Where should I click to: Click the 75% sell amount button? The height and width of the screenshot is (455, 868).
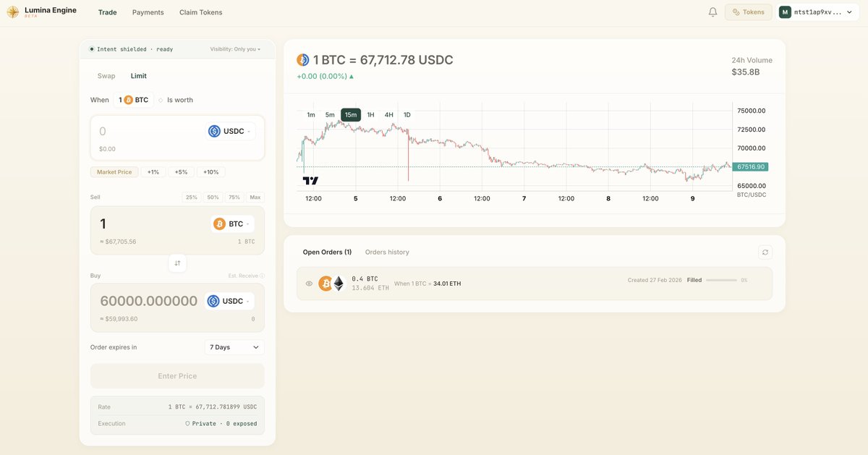[234, 197]
